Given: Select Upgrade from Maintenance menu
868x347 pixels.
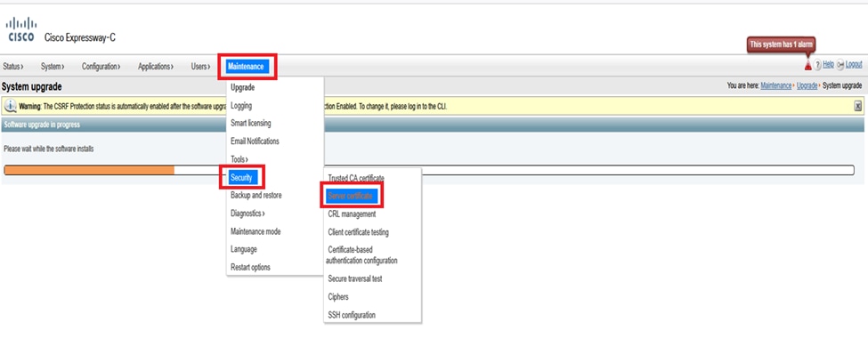Looking at the screenshot, I should pos(242,87).
